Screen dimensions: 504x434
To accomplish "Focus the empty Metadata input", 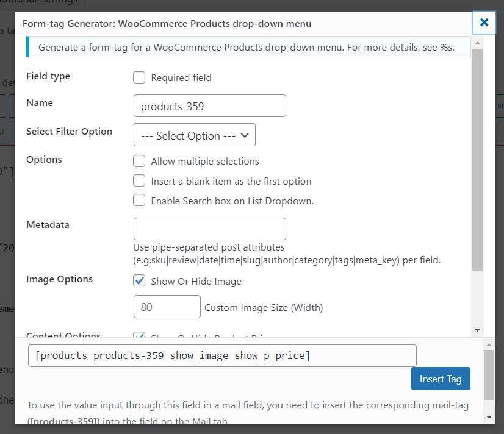I will [x=209, y=229].
